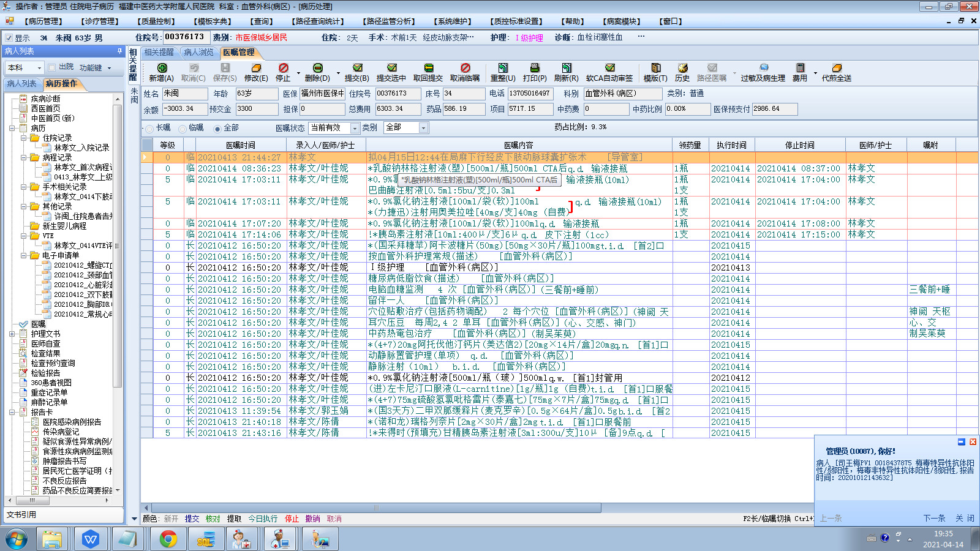Viewport: 980px width, 551px height.
Task: Click the 模版(T) template icon
Action: [x=655, y=68]
